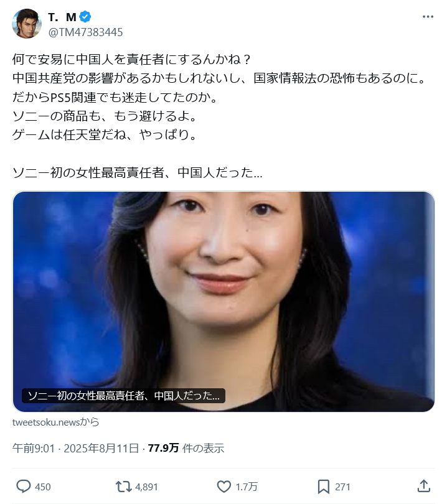Click the reply speech bubble icon
Viewport: 447px width, 504px height.
tap(24, 487)
